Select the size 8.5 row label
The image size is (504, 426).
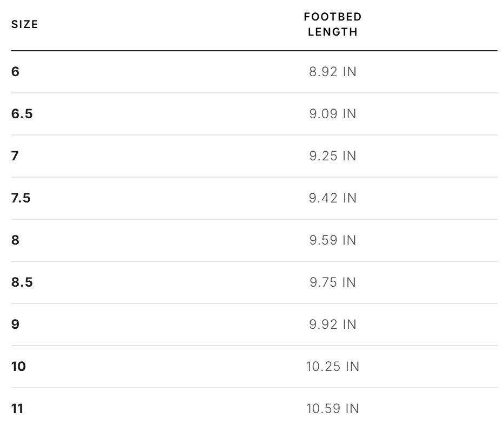22,282
